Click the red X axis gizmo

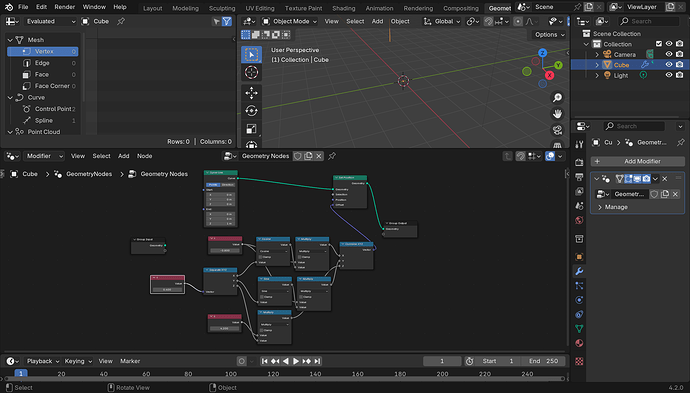[x=549, y=75]
